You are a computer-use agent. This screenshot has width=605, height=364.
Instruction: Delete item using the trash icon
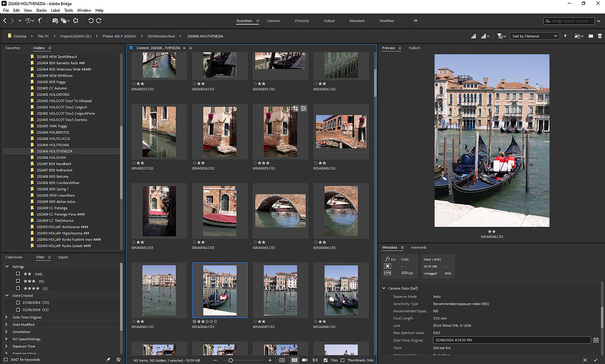click(599, 36)
